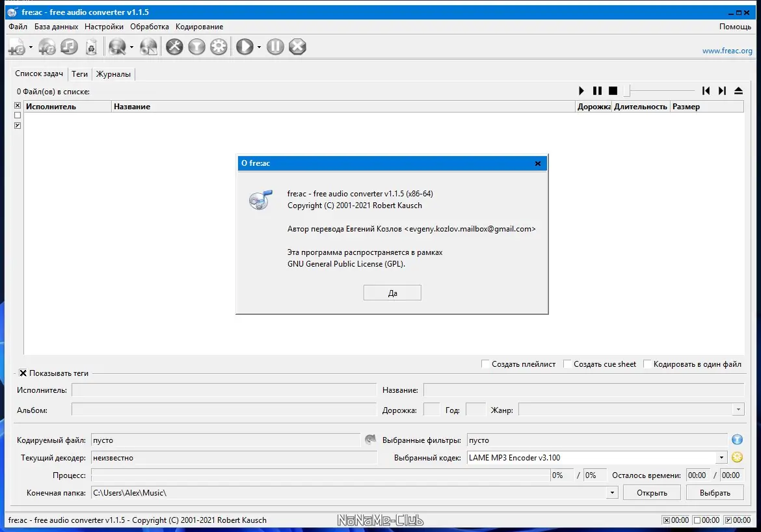
Task: Switch to the Список задач tab
Action: [x=39, y=73]
